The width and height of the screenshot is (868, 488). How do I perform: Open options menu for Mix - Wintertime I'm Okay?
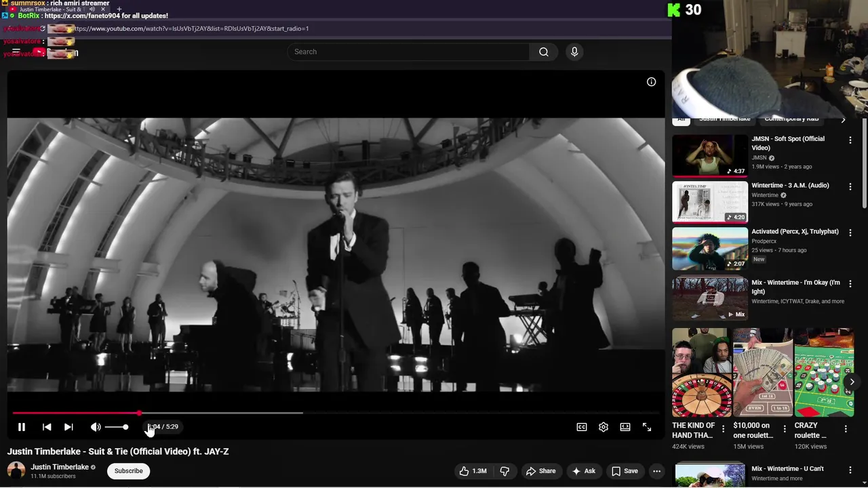(x=850, y=284)
